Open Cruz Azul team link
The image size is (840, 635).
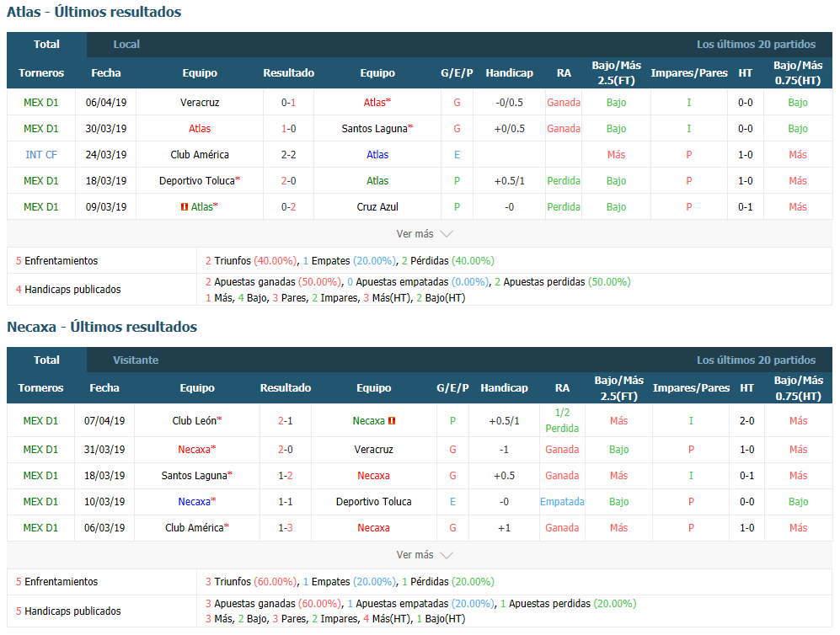[x=377, y=206]
